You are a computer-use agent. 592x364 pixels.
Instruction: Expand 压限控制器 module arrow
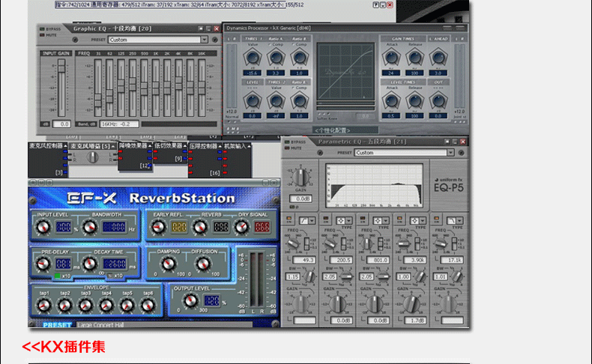tap(220, 146)
